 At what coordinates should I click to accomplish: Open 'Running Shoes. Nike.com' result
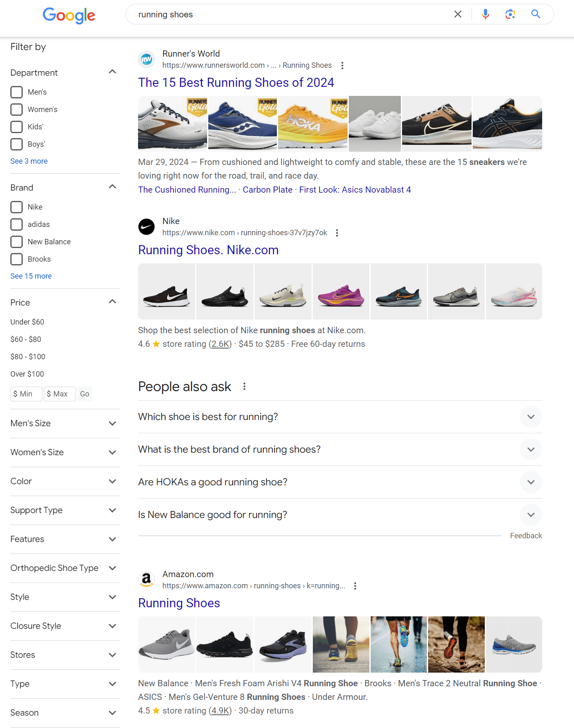208,250
